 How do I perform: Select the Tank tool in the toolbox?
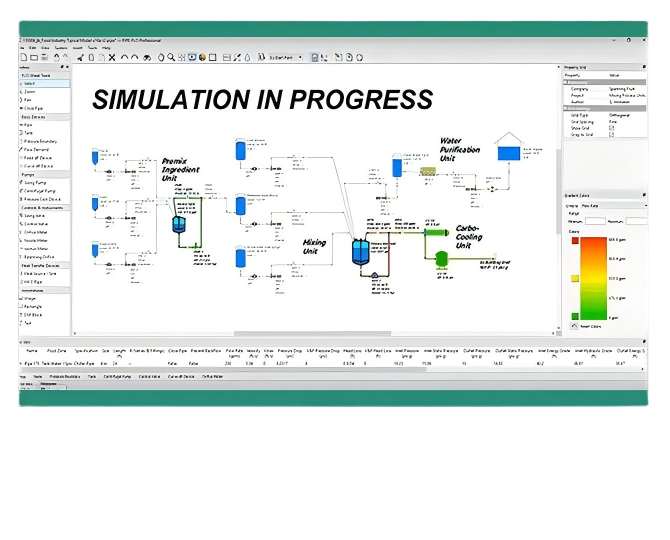click(29, 135)
